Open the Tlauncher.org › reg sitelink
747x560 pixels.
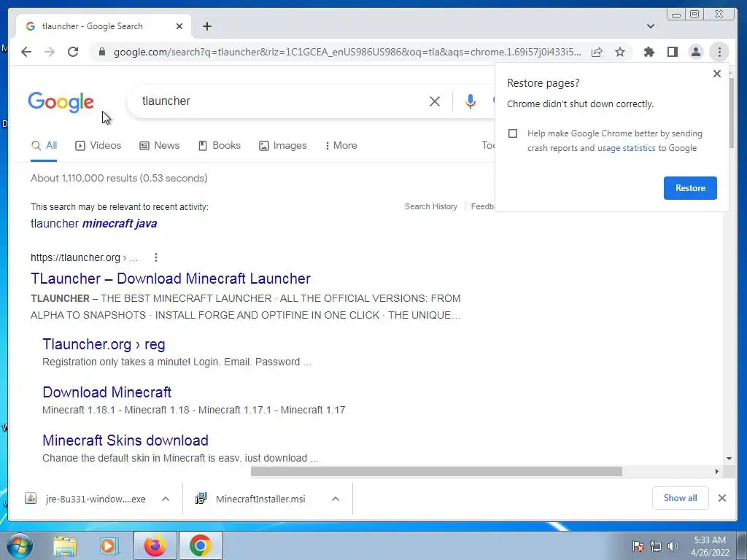tap(104, 344)
